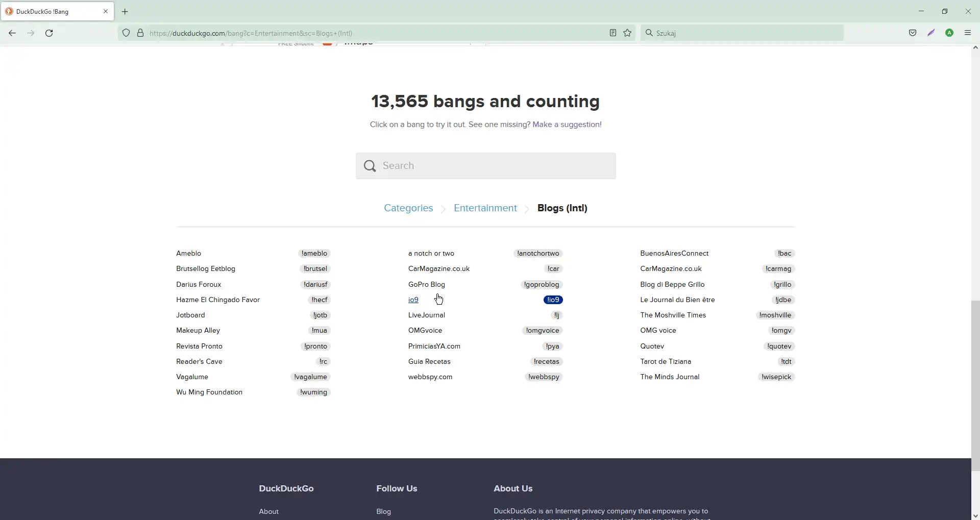Open the Firefox application menu
This screenshot has width=980, height=520.
point(968,33)
